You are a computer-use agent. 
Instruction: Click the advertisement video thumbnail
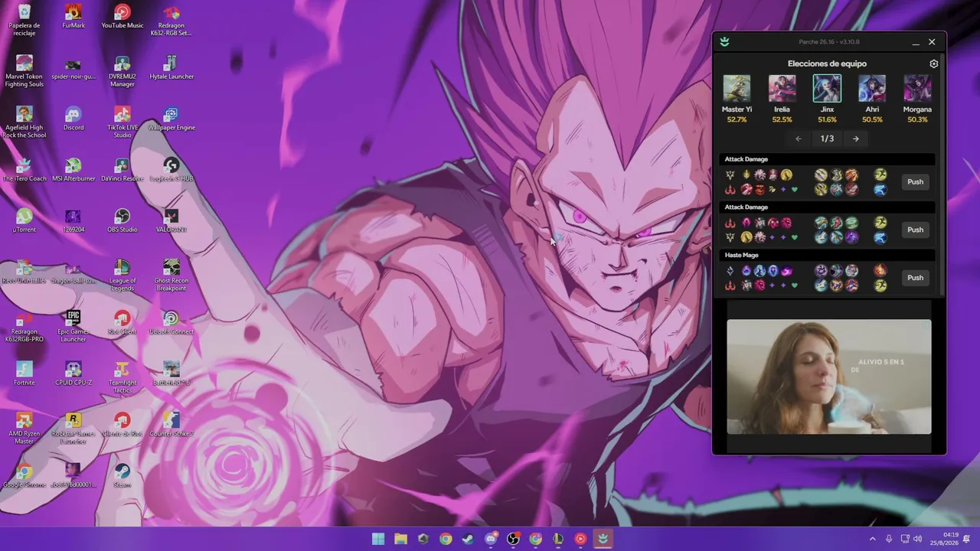point(829,377)
